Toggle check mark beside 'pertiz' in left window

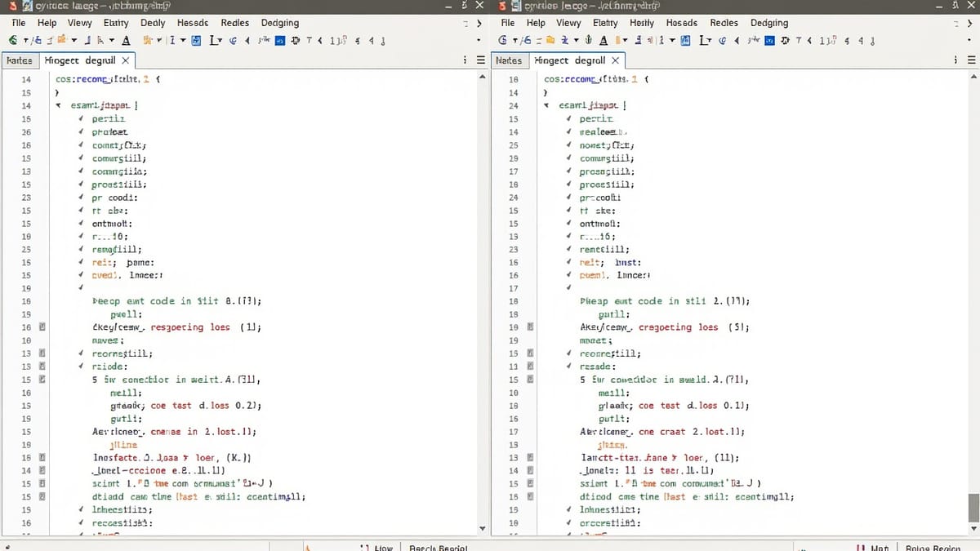point(81,118)
